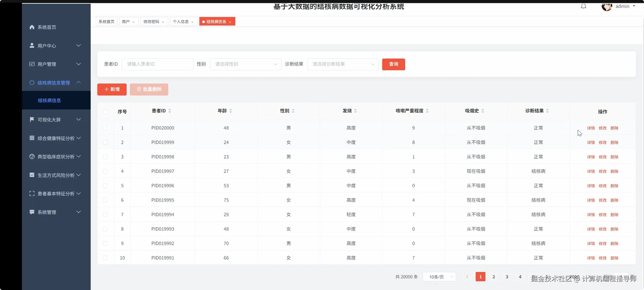The width and height of the screenshot is (644, 290).
Task: Click the 用户中心 user icon
Action: tap(31, 45)
